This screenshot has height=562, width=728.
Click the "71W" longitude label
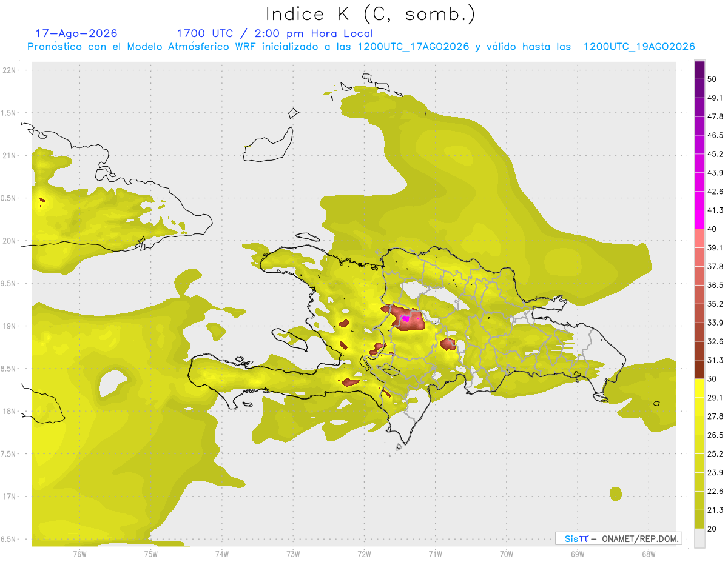435,553
